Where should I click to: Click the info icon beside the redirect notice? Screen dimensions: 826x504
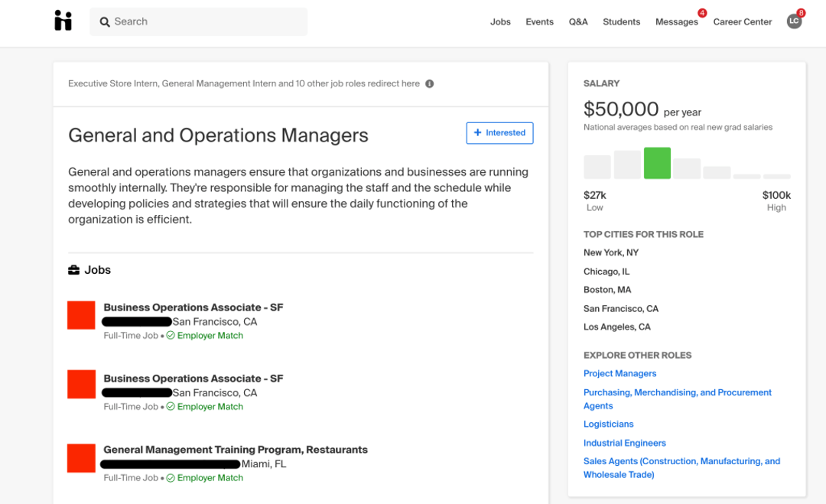pos(429,83)
